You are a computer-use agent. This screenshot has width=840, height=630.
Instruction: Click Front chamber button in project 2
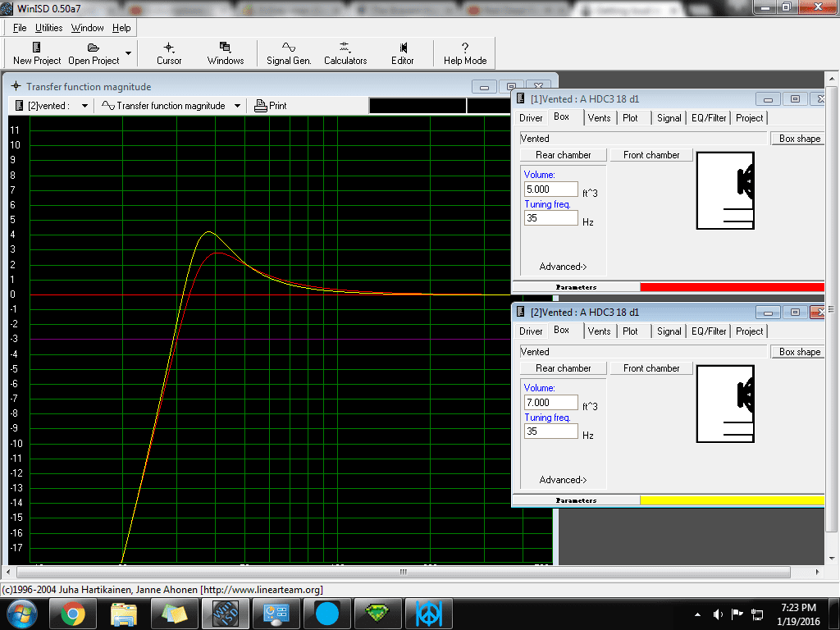[651, 368]
